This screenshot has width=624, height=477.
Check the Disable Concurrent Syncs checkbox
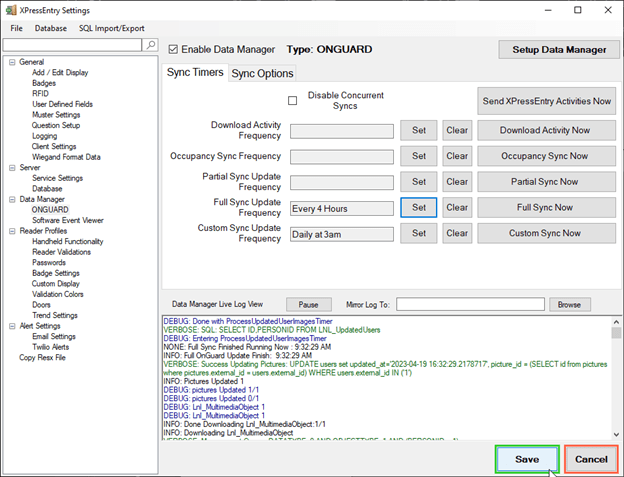[x=292, y=100]
